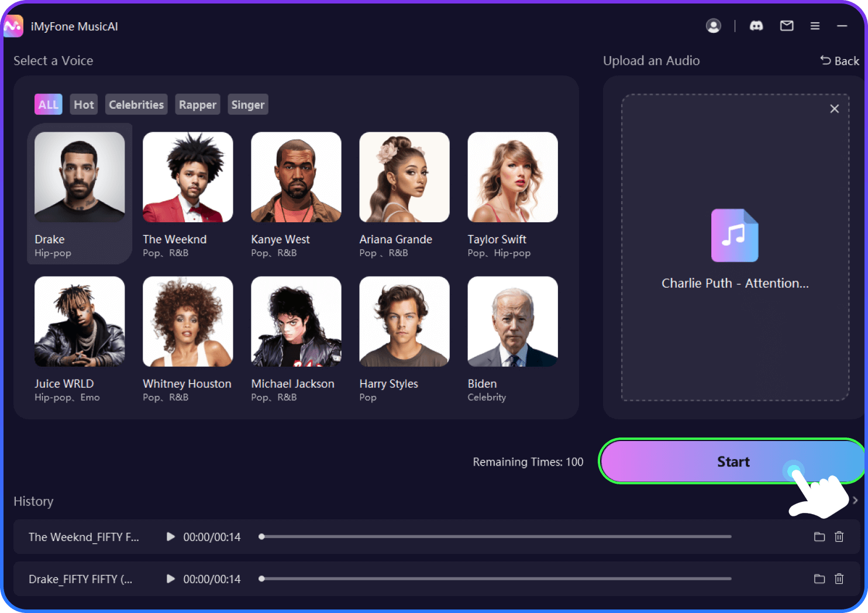Expand the History section arrow
This screenshot has height=613, width=868.
click(855, 500)
